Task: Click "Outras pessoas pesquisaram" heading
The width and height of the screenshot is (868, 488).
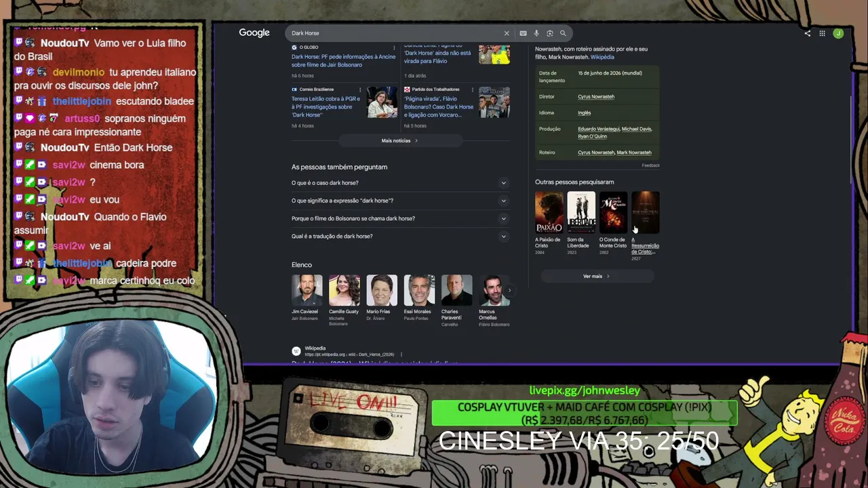Action: coord(574,182)
